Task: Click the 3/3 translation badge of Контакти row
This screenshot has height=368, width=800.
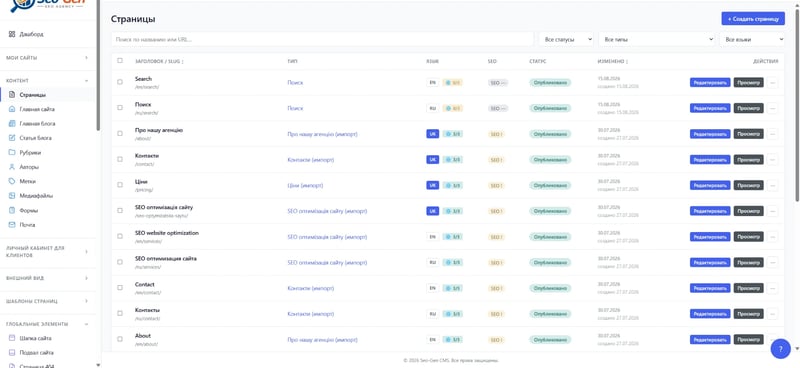Action: coord(453,160)
